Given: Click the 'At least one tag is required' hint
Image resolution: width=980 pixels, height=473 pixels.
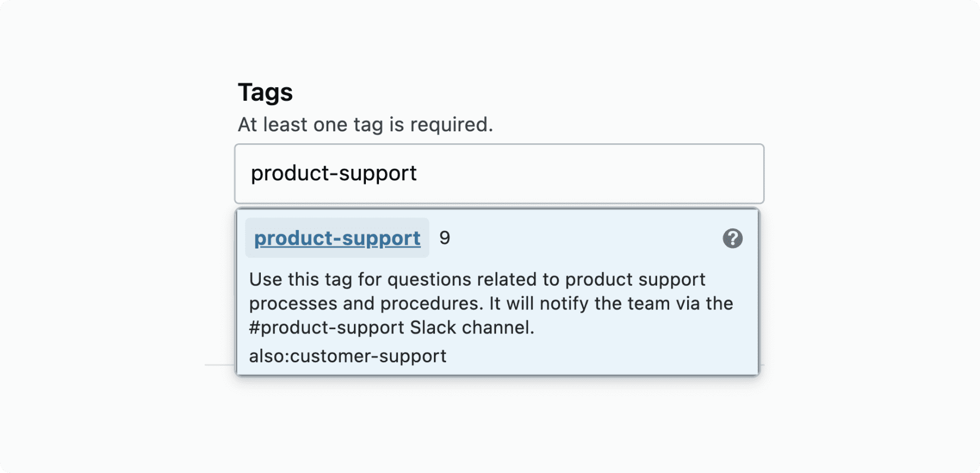Looking at the screenshot, I should pos(365,125).
